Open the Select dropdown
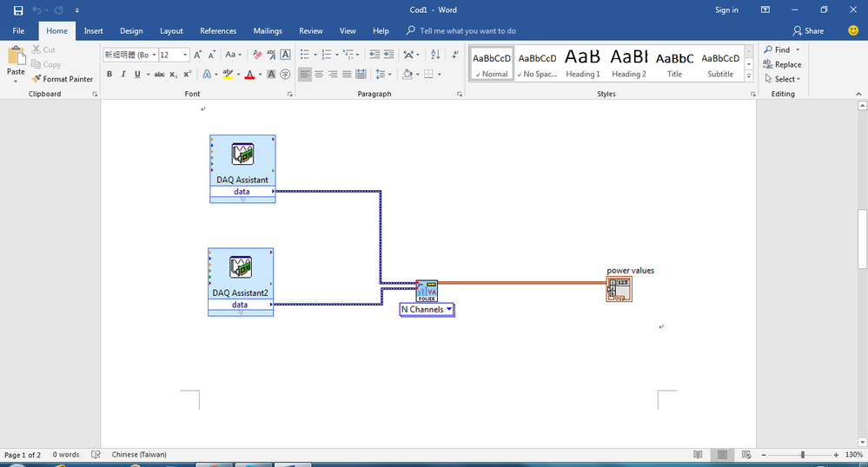Viewport: 868px width, 467px height. (x=782, y=79)
